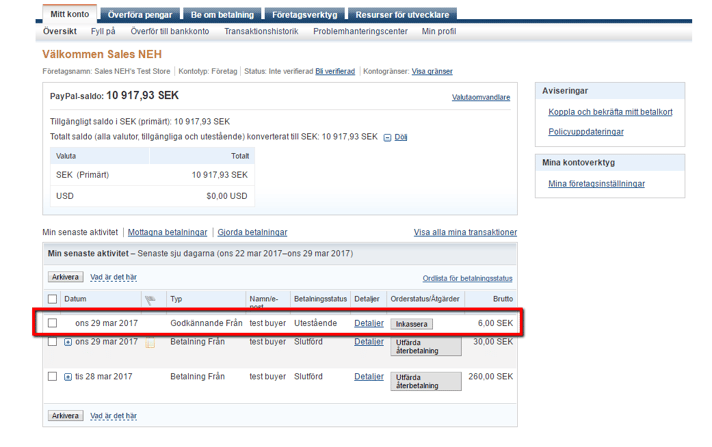Click Visa alla mina transaktioner
712x447 pixels.
point(465,232)
